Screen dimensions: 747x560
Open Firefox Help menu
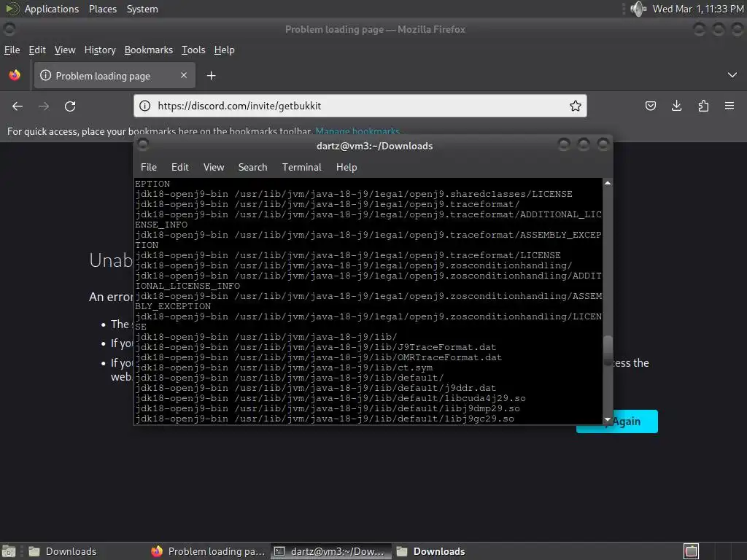pyautogui.click(x=225, y=50)
